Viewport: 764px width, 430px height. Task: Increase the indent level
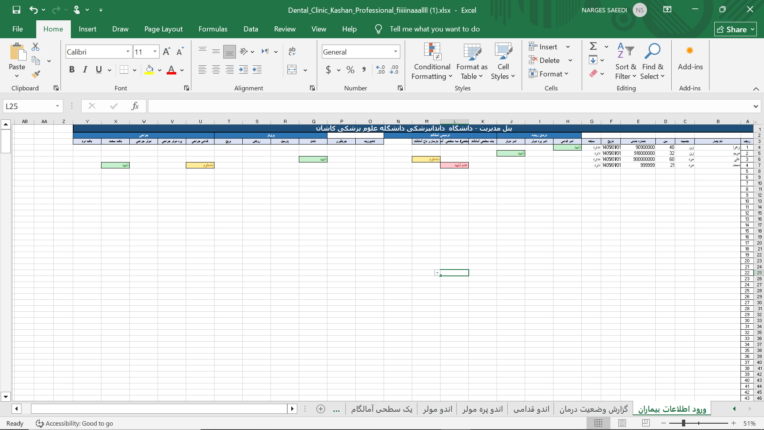(257, 70)
